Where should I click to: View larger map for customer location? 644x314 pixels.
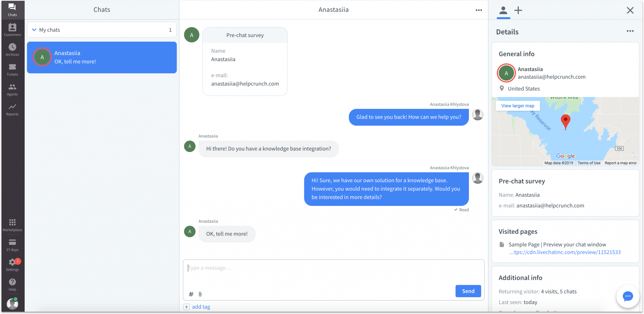pos(518,106)
